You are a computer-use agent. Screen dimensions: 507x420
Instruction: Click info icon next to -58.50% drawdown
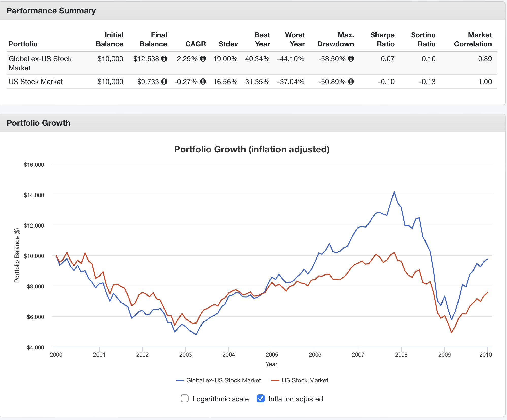tap(351, 59)
